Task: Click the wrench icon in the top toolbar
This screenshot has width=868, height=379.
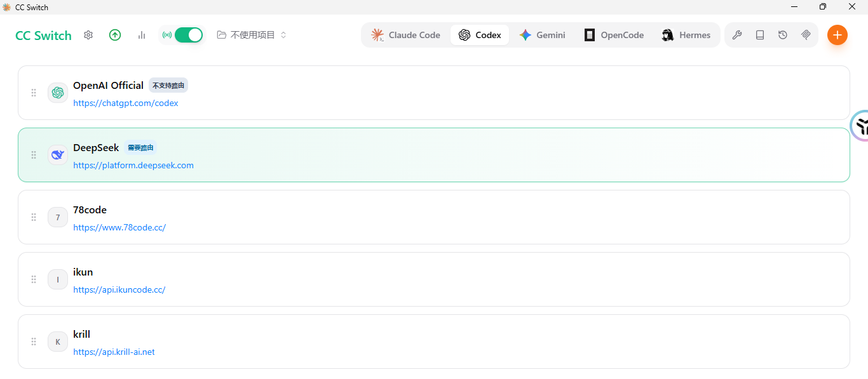Action: coord(737,35)
